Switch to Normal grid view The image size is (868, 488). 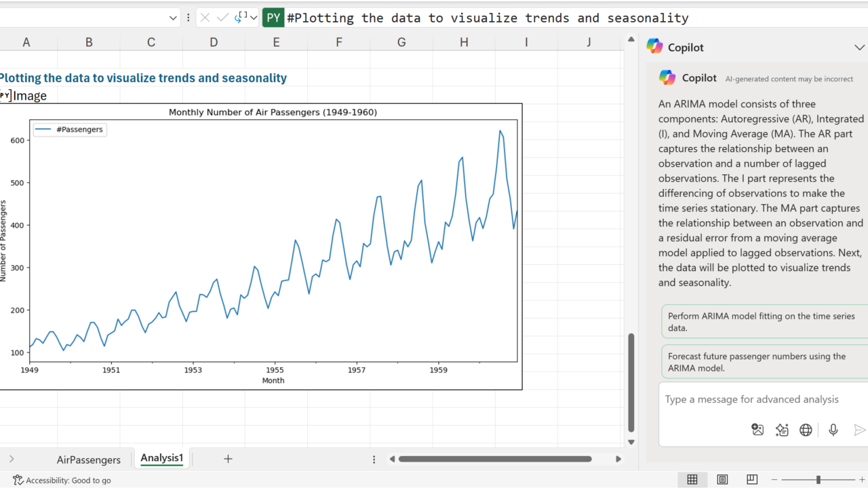(692, 480)
